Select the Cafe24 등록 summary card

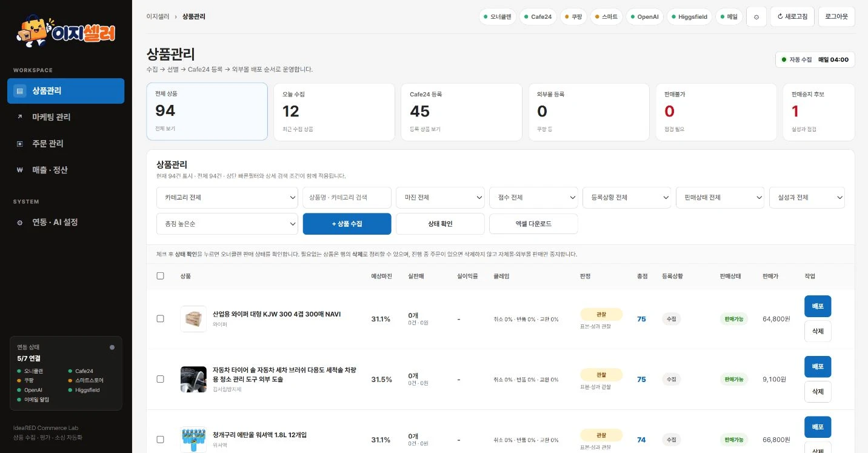[x=461, y=112]
